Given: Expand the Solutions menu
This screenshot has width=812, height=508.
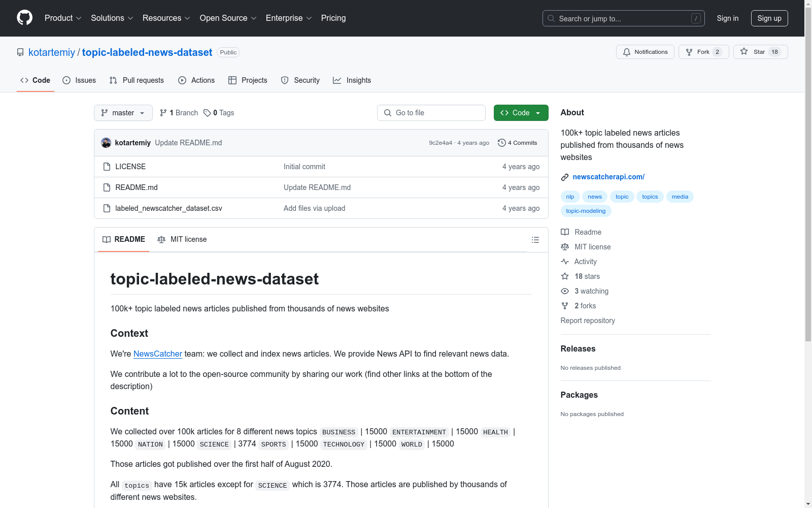Looking at the screenshot, I should tap(112, 18).
